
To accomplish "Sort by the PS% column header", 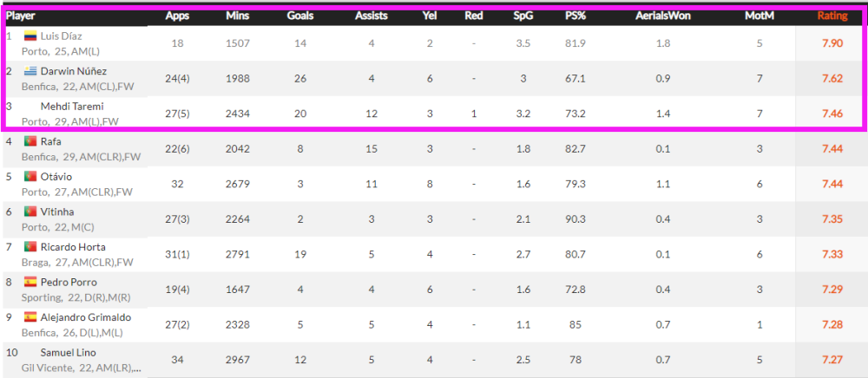I will (575, 16).
